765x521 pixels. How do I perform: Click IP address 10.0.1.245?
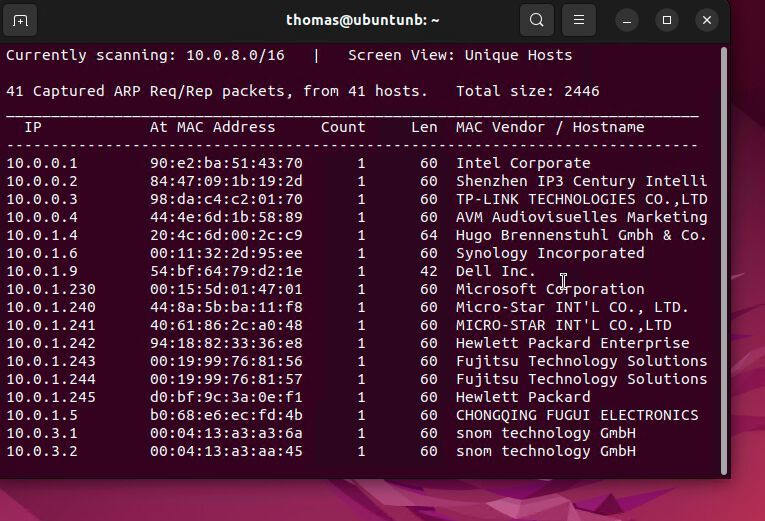(51, 398)
